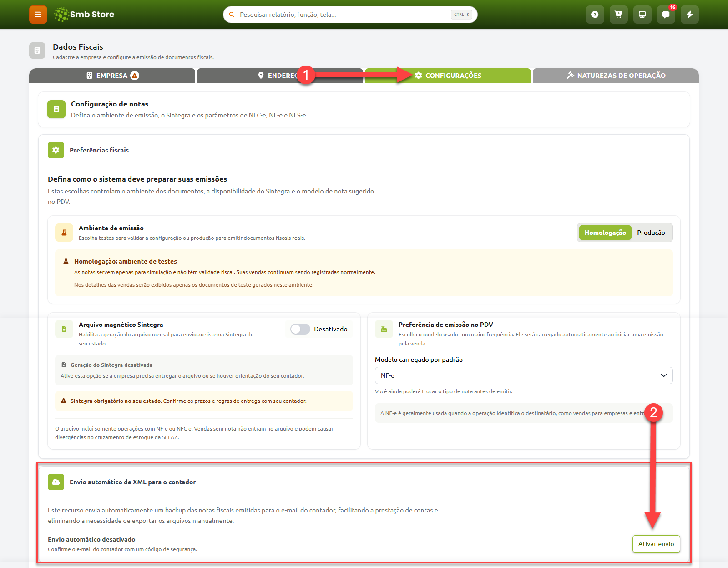
Task: Open the Configurações tab
Action: pos(448,76)
